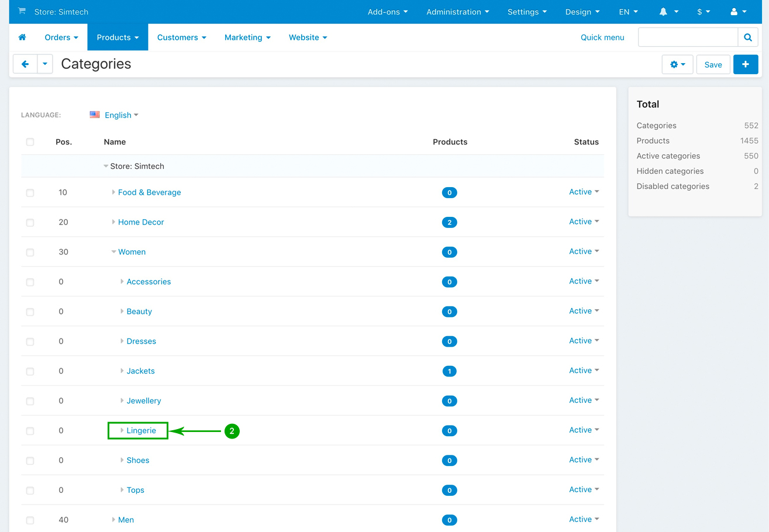Check the Food & Beverage row checkbox
Viewport: 769px width, 532px height.
click(30, 193)
